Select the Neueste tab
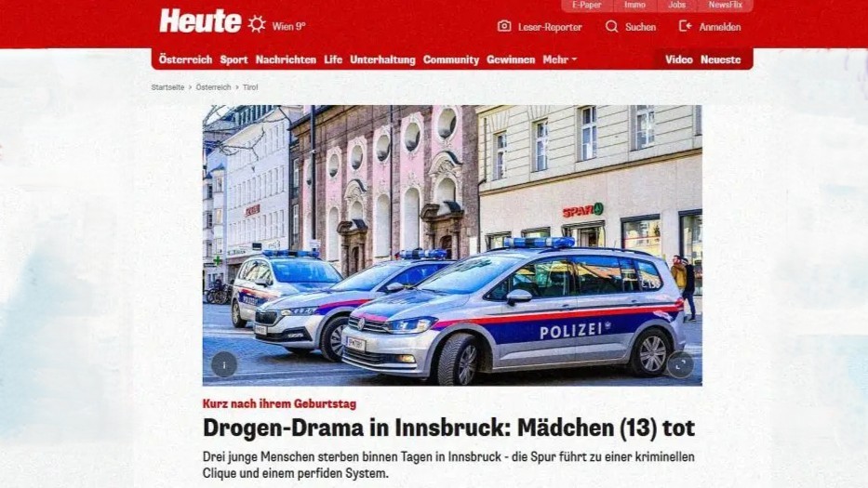The width and height of the screenshot is (868, 488). (720, 59)
